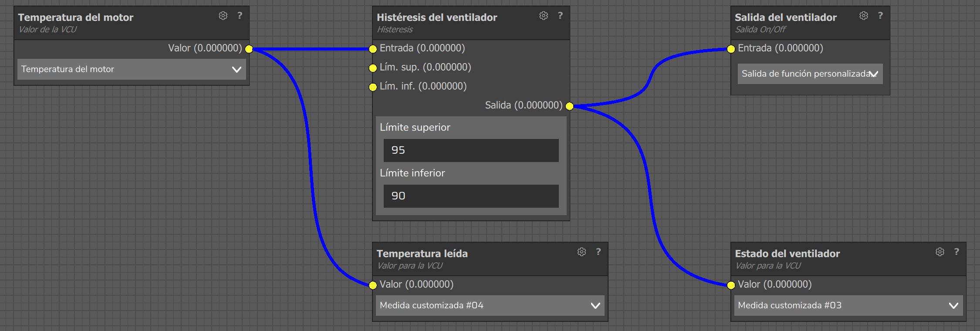980x331 pixels.
Task: Click the Valor de la VCU subtitle
Action: (x=47, y=30)
